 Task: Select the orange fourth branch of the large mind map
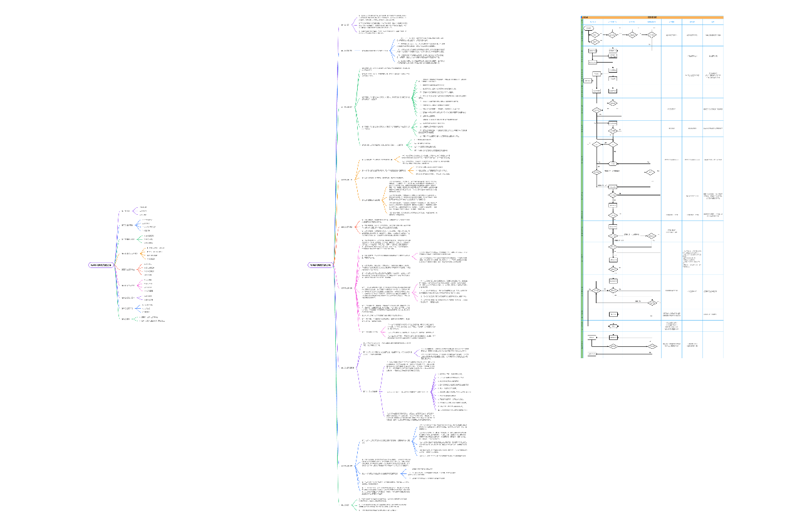(346, 180)
